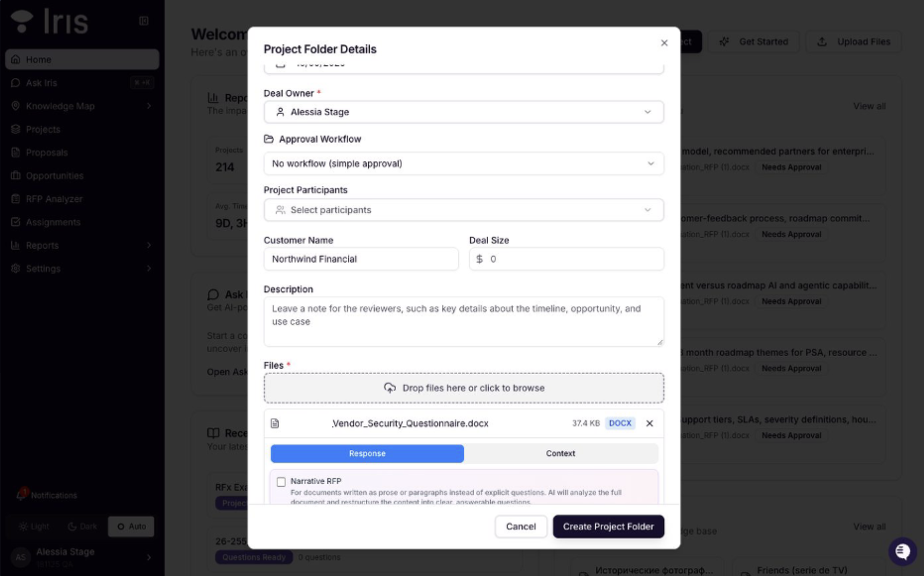Collapse the sidebar with the panel icon
The height and width of the screenshot is (576, 924).
click(x=143, y=21)
